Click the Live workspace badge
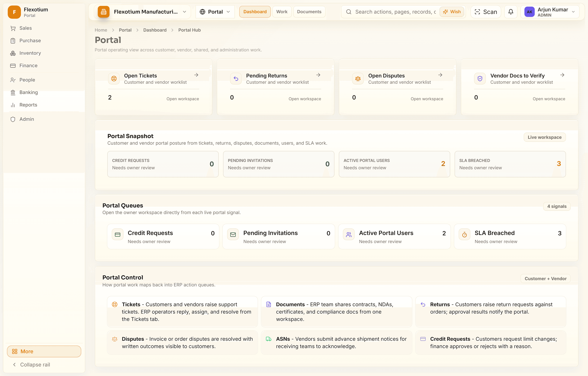 point(544,137)
